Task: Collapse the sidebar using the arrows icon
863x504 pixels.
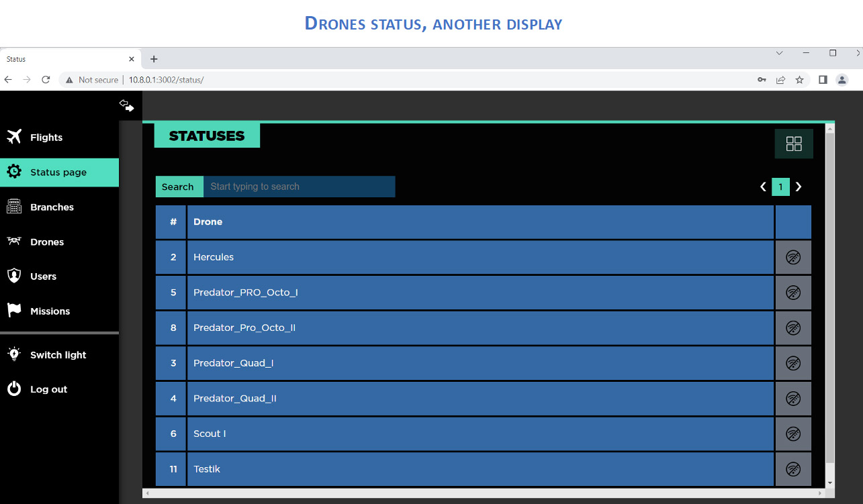Action: (126, 105)
